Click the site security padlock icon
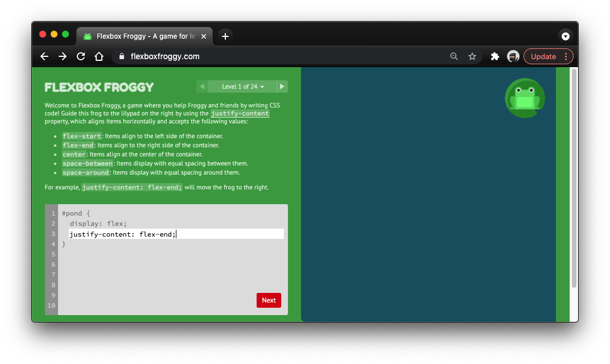The width and height of the screenshot is (610, 364). (121, 56)
